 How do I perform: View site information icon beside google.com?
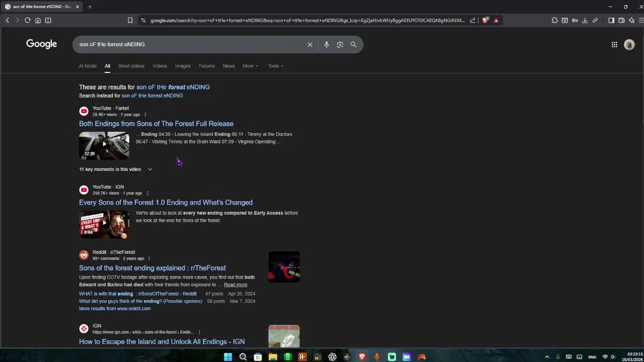click(x=143, y=20)
